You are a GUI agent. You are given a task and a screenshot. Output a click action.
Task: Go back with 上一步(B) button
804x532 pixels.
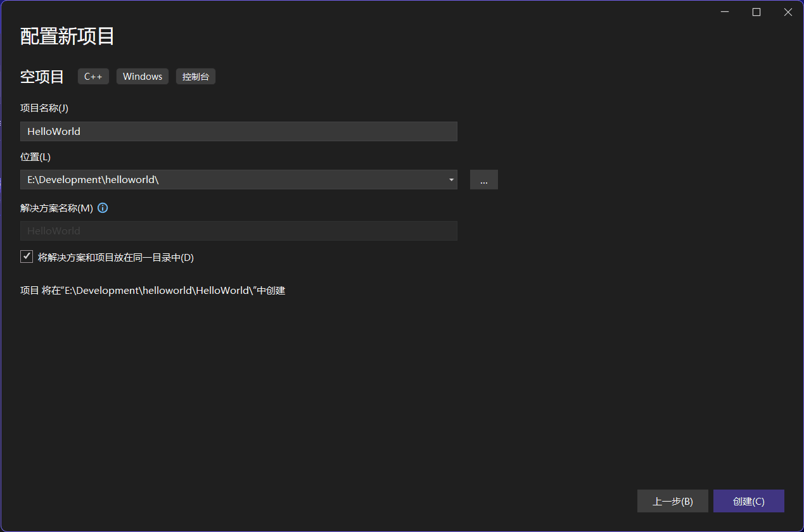pos(672,501)
